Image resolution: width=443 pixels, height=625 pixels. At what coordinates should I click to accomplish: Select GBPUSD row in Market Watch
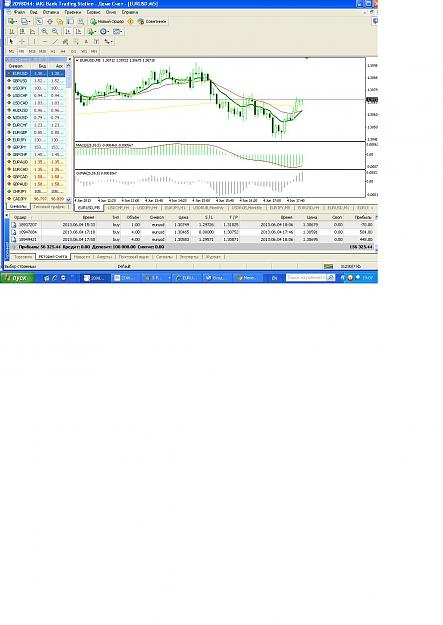[x=35, y=81]
